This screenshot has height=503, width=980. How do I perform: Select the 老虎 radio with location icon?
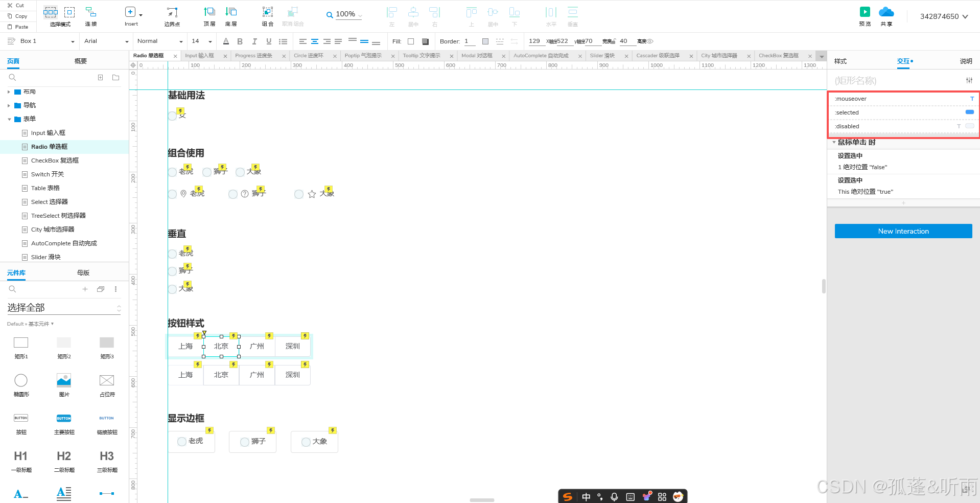click(173, 194)
